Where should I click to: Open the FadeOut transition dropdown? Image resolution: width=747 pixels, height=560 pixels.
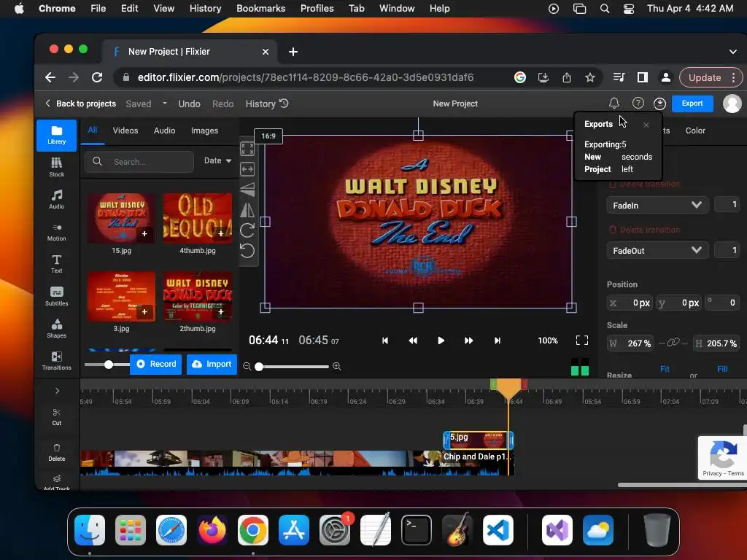657,251
